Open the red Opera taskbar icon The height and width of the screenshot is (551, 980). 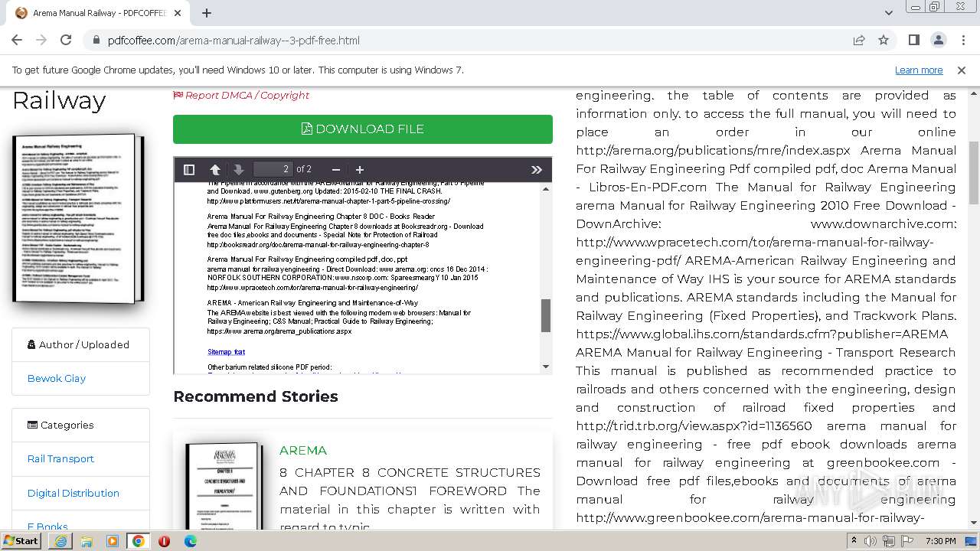[x=165, y=541]
